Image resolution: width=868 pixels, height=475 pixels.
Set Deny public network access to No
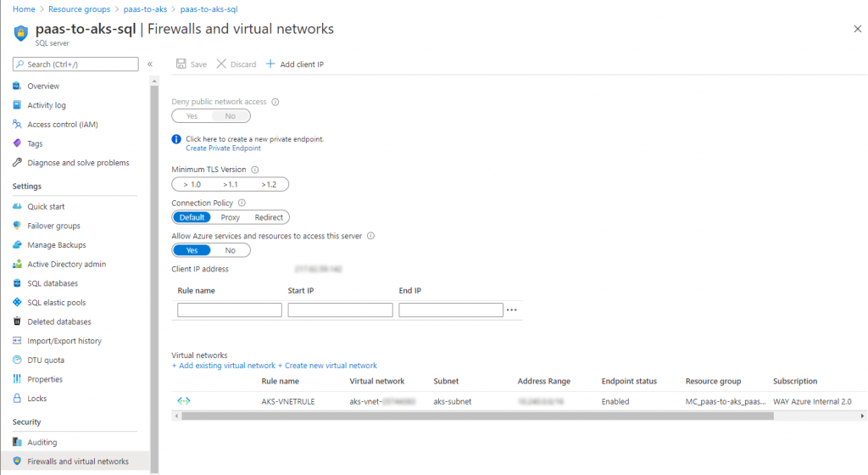coord(231,115)
